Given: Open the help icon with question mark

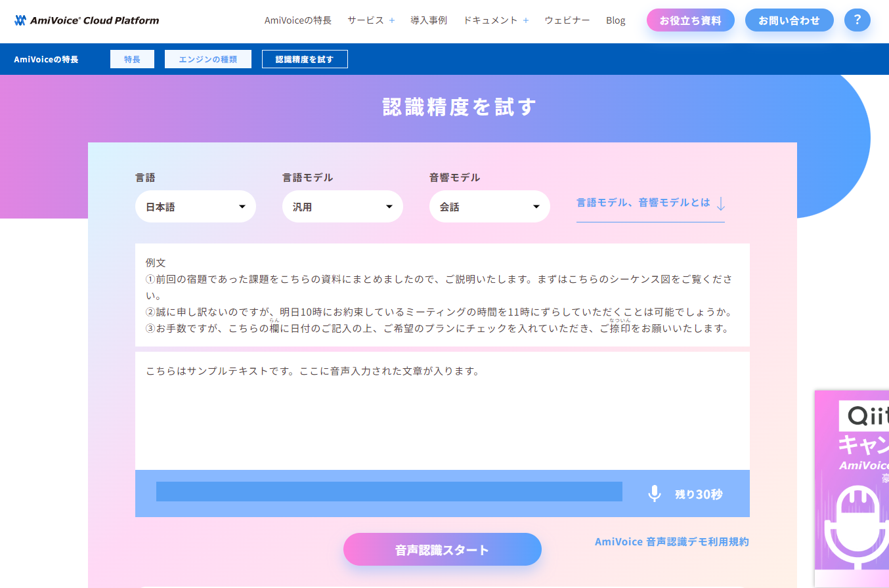Looking at the screenshot, I should [x=857, y=20].
